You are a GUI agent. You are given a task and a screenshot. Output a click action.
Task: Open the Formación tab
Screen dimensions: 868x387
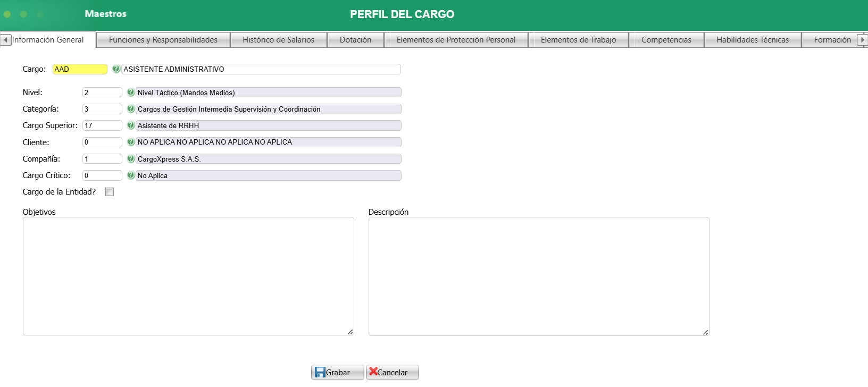click(x=832, y=40)
